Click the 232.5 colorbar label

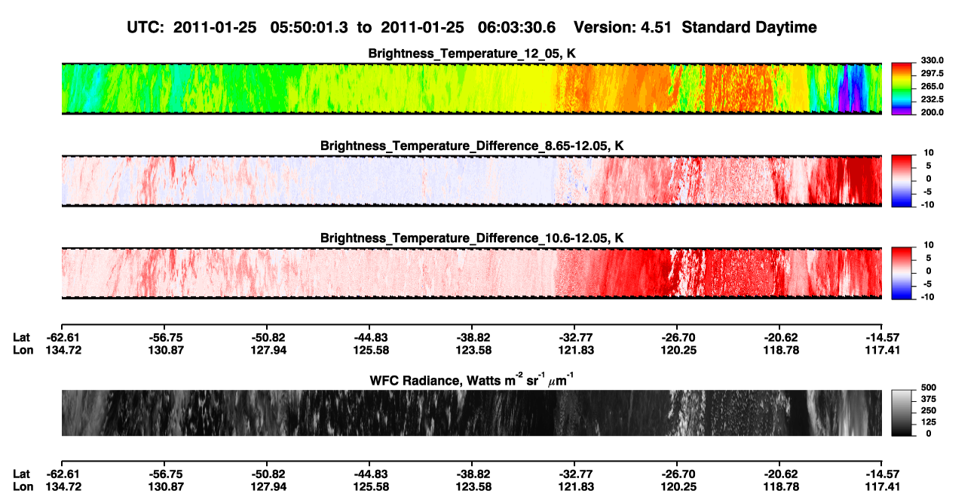(932, 99)
